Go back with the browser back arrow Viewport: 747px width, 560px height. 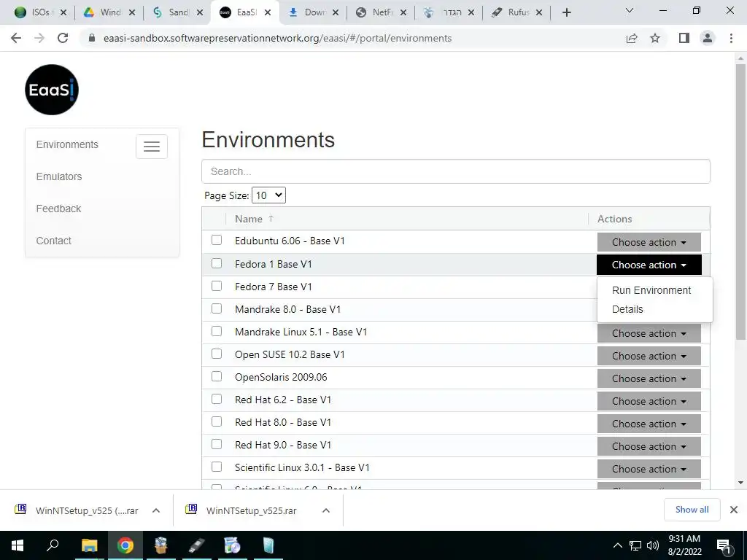[16, 38]
